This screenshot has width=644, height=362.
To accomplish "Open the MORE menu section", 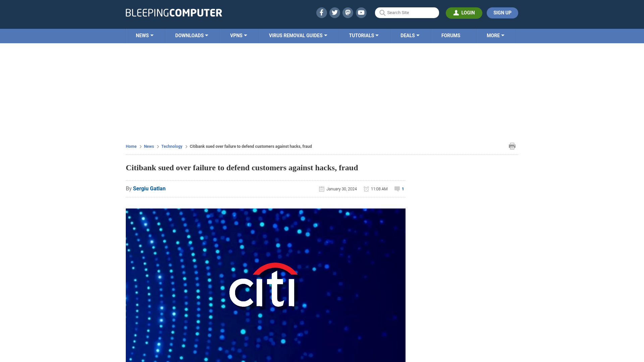I will (x=495, y=35).
